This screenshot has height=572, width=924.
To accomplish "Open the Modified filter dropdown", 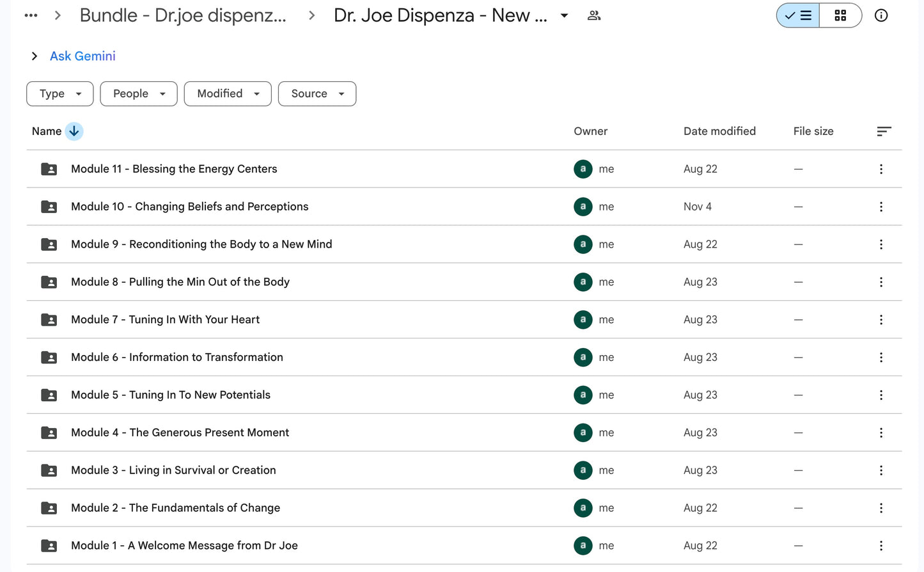I will click(x=227, y=93).
